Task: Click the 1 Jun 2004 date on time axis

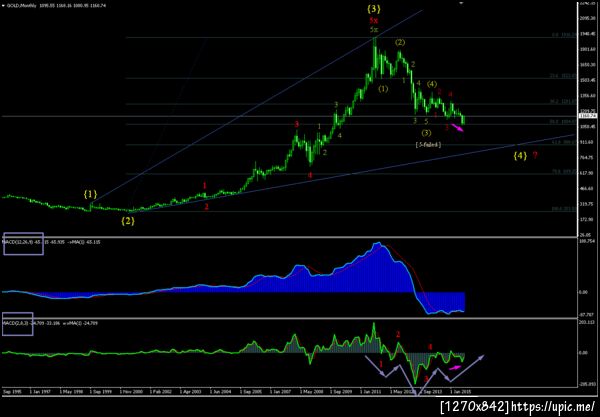Action: (x=221, y=392)
